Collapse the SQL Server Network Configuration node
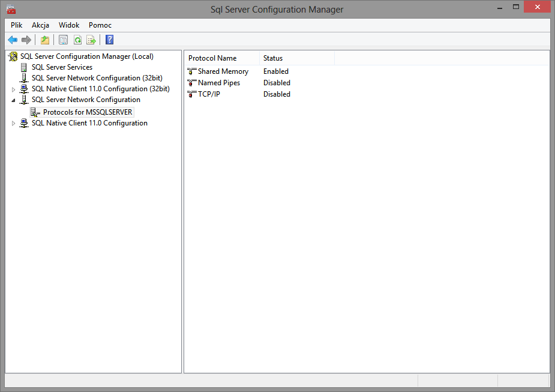 coord(14,100)
